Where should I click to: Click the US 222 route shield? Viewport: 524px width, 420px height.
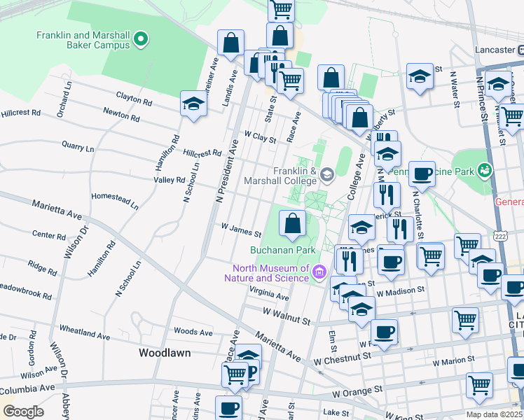click(x=499, y=237)
